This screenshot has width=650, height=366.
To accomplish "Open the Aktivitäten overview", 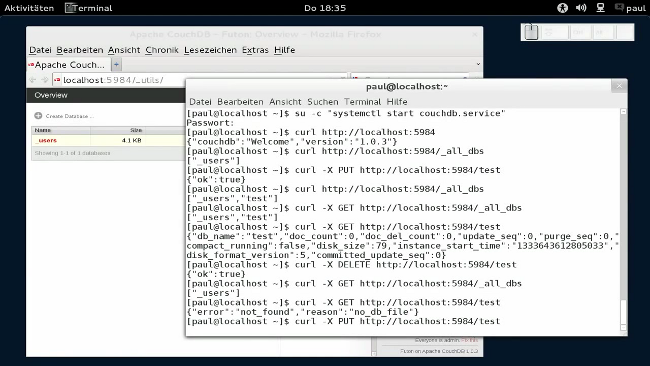I will [29, 8].
